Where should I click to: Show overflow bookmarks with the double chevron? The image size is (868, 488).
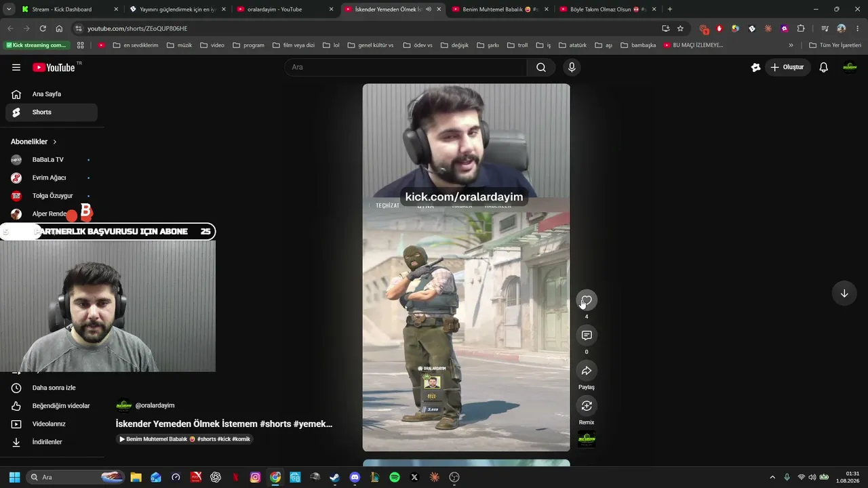click(791, 45)
